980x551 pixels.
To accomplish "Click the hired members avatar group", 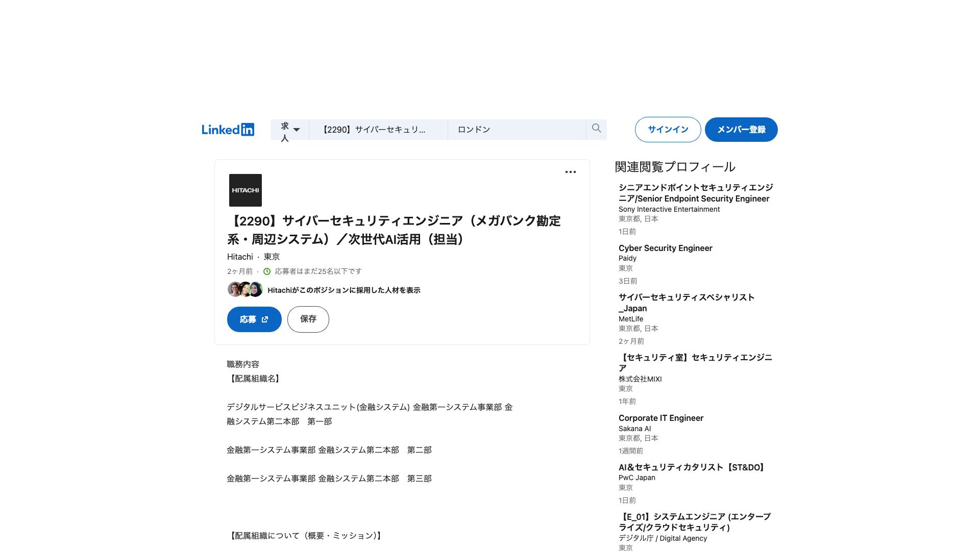I will pyautogui.click(x=245, y=289).
